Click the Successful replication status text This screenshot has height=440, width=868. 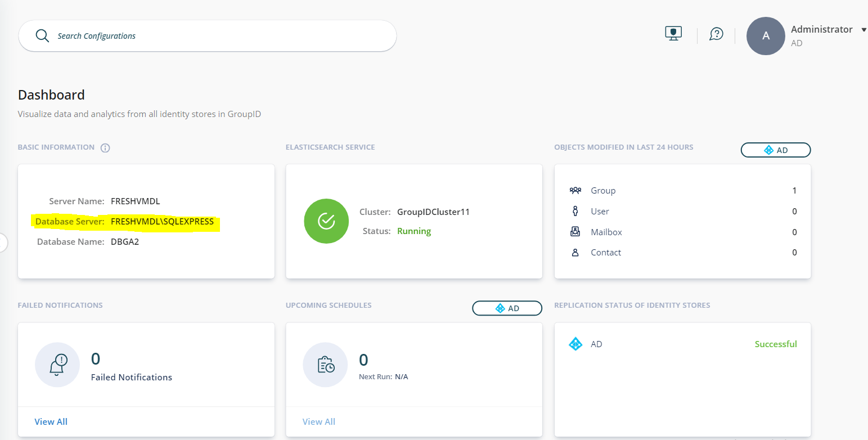tap(775, 344)
